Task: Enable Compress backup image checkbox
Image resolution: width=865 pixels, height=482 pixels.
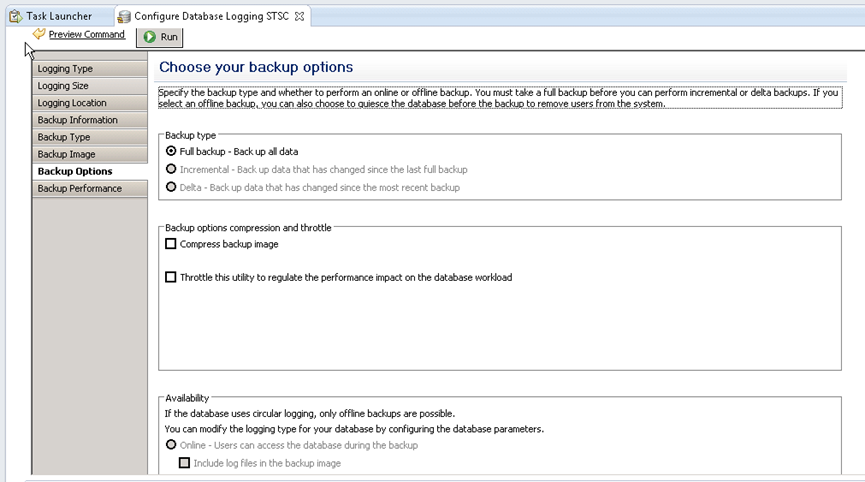Action: click(x=171, y=244)
